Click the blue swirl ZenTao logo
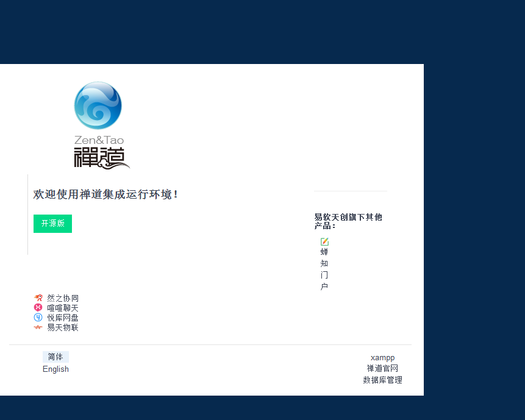Screen dimensions: 525x420 point(98,105)
